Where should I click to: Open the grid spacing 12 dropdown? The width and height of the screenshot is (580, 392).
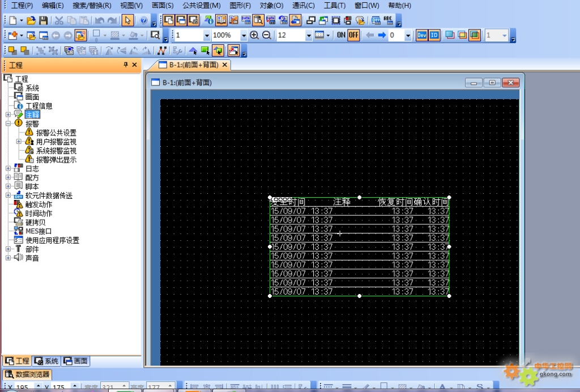point(309,36)
